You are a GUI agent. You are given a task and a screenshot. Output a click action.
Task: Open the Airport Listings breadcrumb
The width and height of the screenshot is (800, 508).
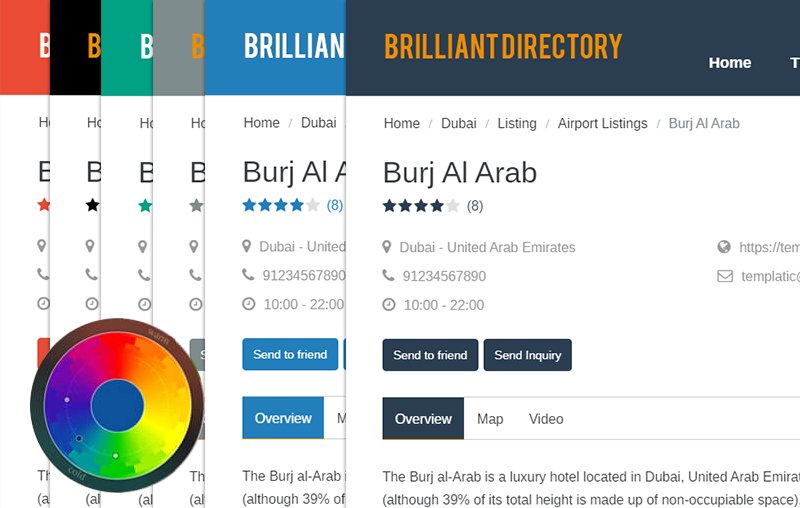coord(602,123)
